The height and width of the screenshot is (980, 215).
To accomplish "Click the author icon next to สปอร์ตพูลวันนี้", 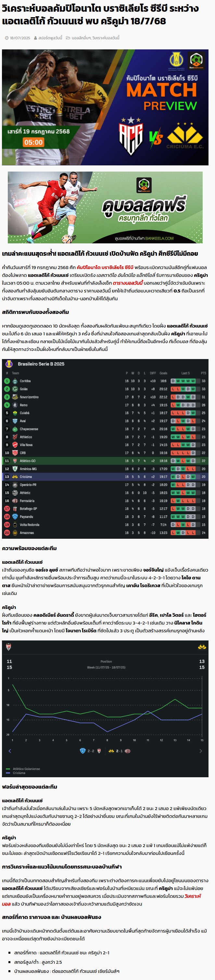I will 35,38.
